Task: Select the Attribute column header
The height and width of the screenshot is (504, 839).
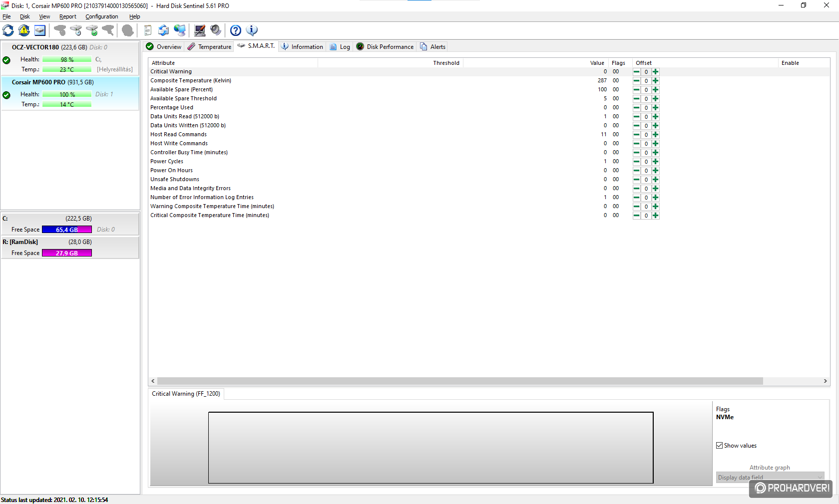Action: coord(233,63)
